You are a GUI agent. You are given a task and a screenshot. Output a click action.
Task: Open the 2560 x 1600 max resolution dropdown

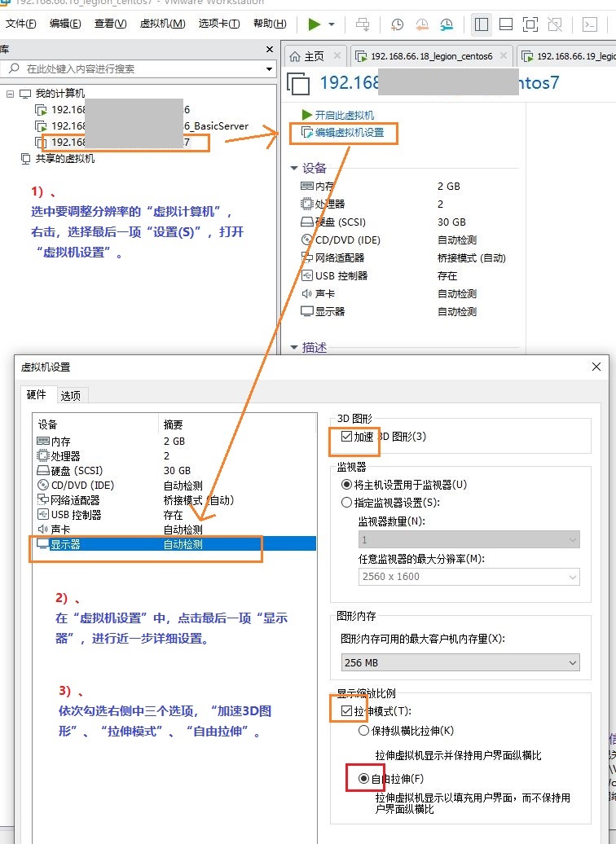pyautogui.click(x=469, y=577)
